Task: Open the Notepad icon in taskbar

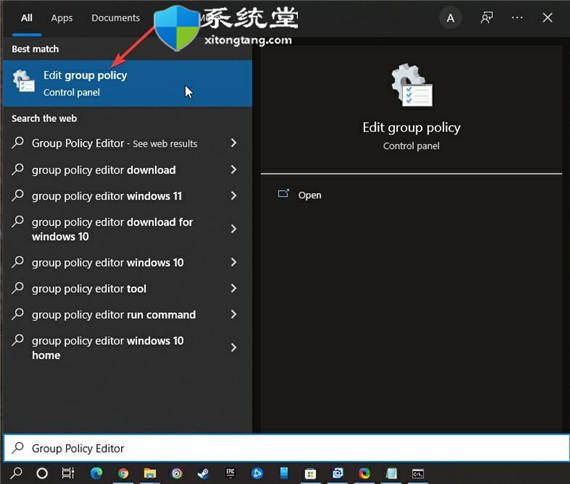Action: point(391,473)
